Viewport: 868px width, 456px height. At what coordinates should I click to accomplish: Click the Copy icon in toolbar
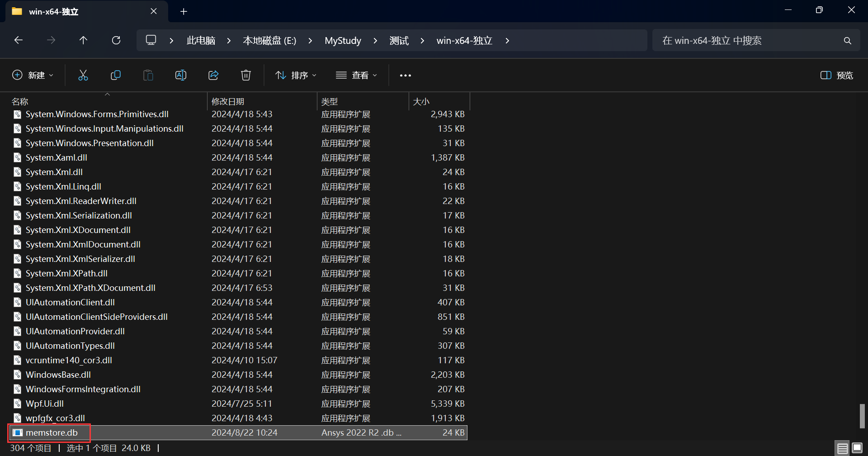tap(116, 75)
